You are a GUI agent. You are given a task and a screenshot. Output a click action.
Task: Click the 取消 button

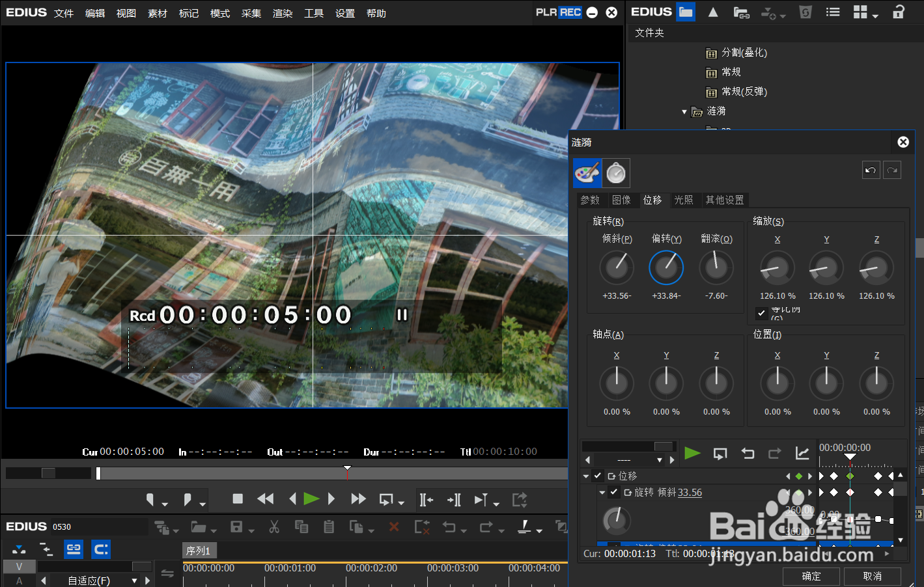coord(872,576)
